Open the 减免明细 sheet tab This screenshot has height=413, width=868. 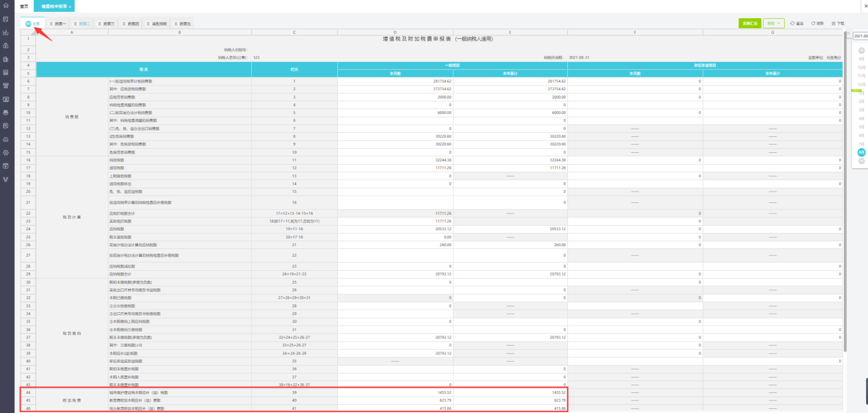click(156, 24)
